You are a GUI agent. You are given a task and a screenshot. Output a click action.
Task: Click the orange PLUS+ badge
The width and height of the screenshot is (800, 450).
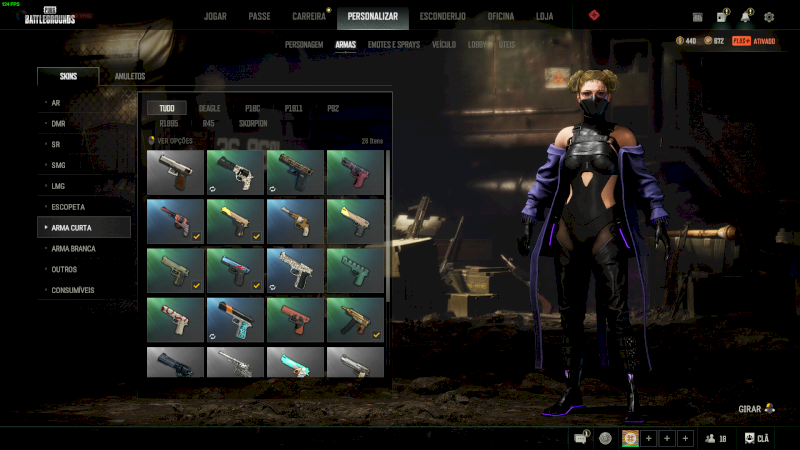(741, 41)
